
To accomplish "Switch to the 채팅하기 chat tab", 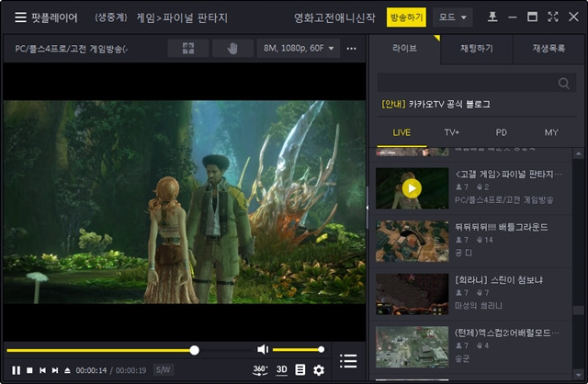I will pyautogui.click(x=476, y=49).
